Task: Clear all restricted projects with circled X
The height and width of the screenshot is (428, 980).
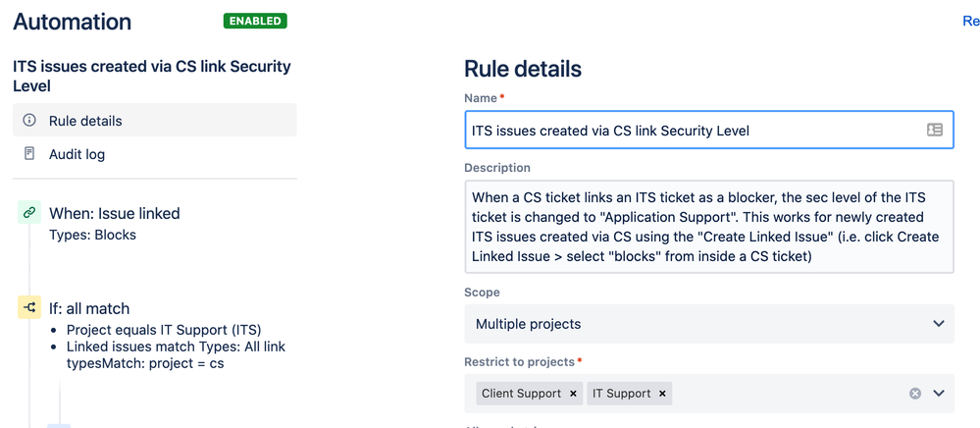Action: 914,394
